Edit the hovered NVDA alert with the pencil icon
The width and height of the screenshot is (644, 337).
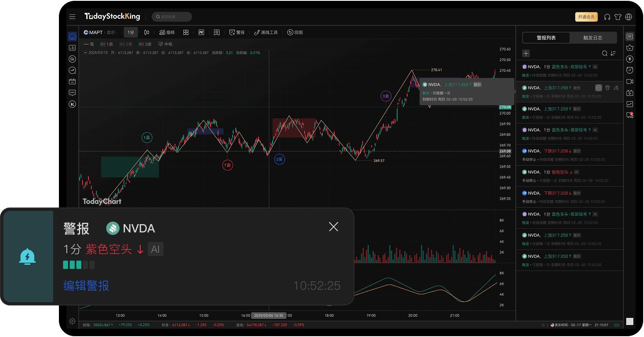616,88
